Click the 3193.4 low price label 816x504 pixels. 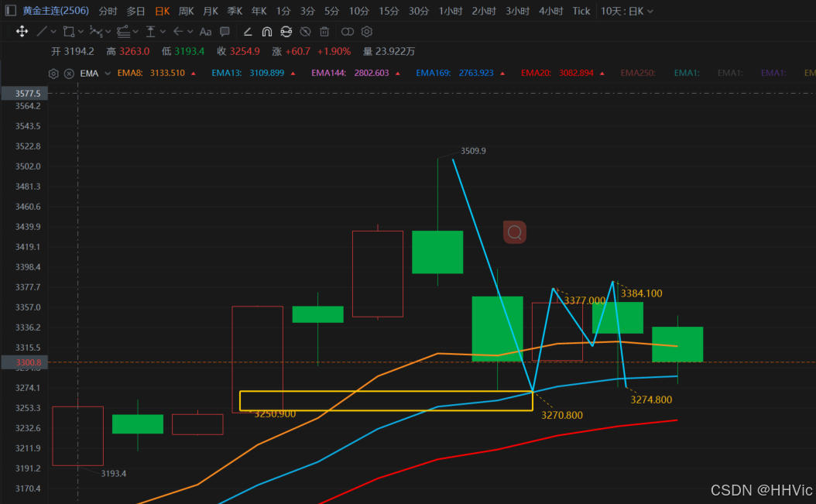[114, 474]
